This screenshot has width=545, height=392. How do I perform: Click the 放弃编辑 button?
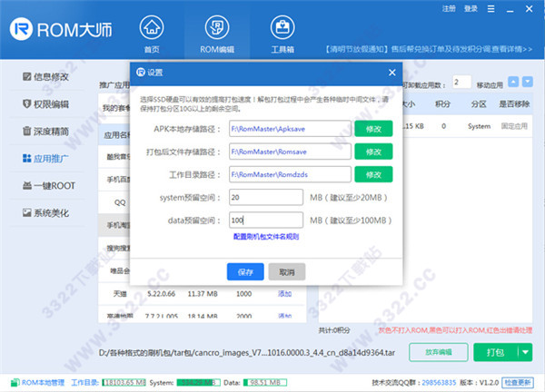click(439, 352)
